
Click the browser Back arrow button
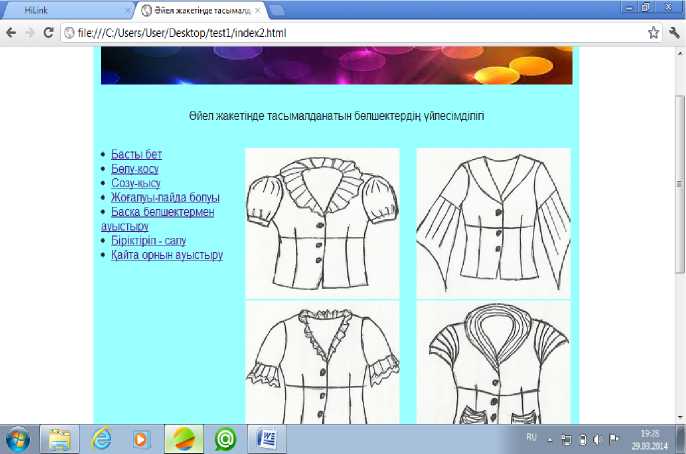[x=11, y=32]
